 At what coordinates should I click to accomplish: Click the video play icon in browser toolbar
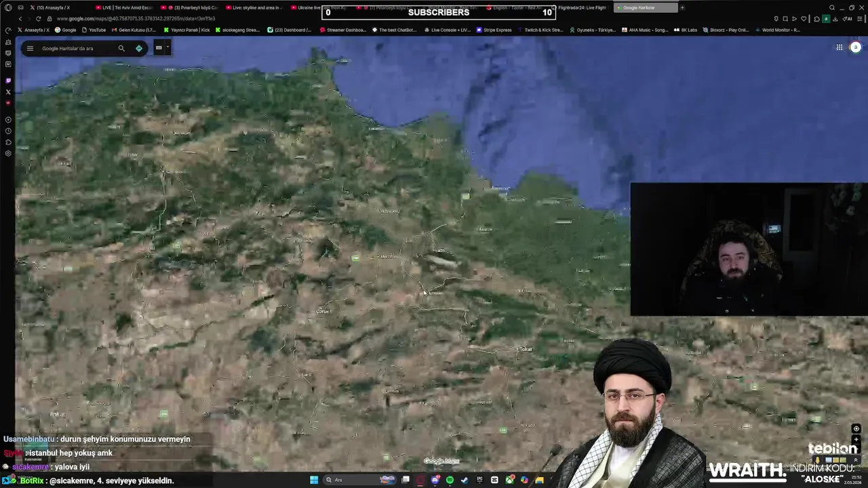(x=794, y=18)
